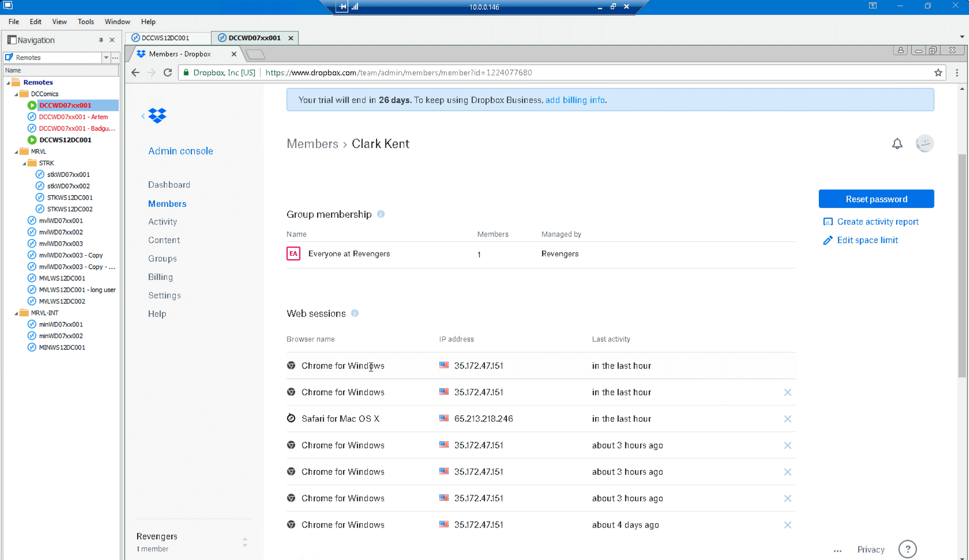
Task: Collapse the Remotes root tree node
Action: point(8,83)
